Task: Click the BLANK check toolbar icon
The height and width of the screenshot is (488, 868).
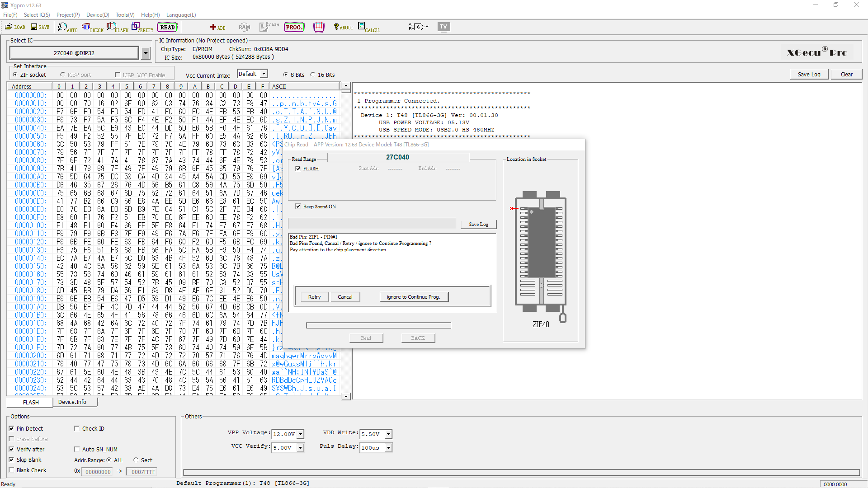Action: (x=117, y=28)
